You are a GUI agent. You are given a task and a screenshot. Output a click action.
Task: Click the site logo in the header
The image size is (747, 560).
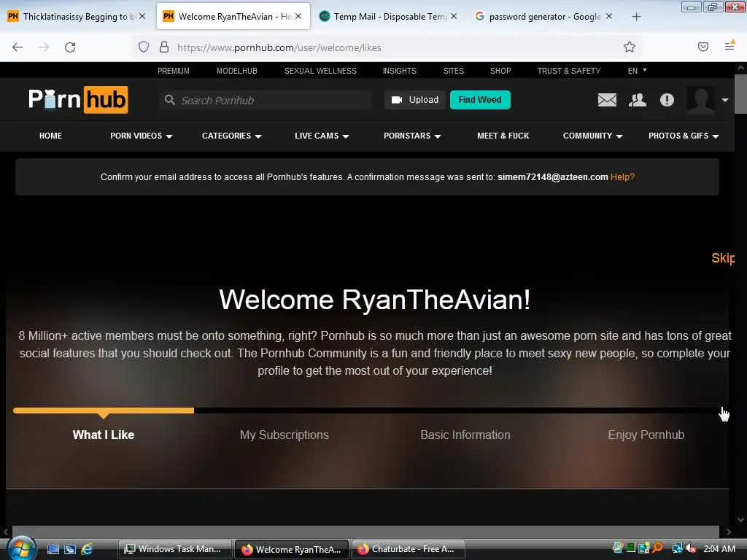[78, 99]
